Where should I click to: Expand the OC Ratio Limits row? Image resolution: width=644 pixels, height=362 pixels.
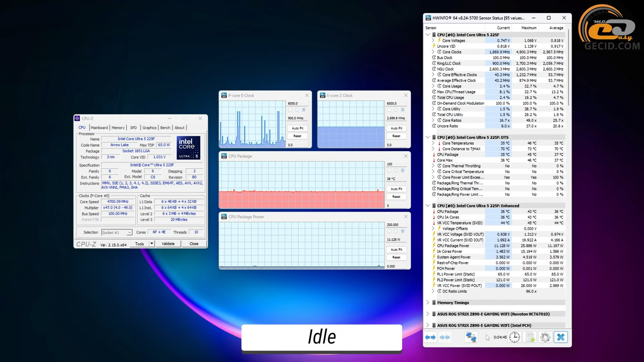tap(433, 291)
